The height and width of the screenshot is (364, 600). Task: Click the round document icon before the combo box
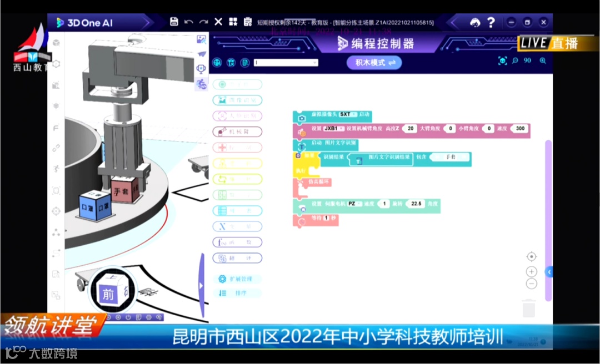pyautogui.click(x=246, y=62)
